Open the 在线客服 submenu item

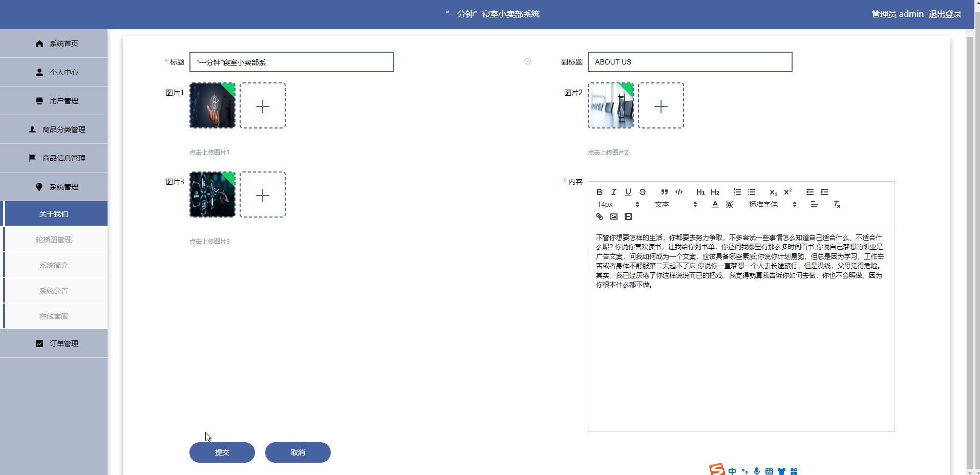(54, 316)
